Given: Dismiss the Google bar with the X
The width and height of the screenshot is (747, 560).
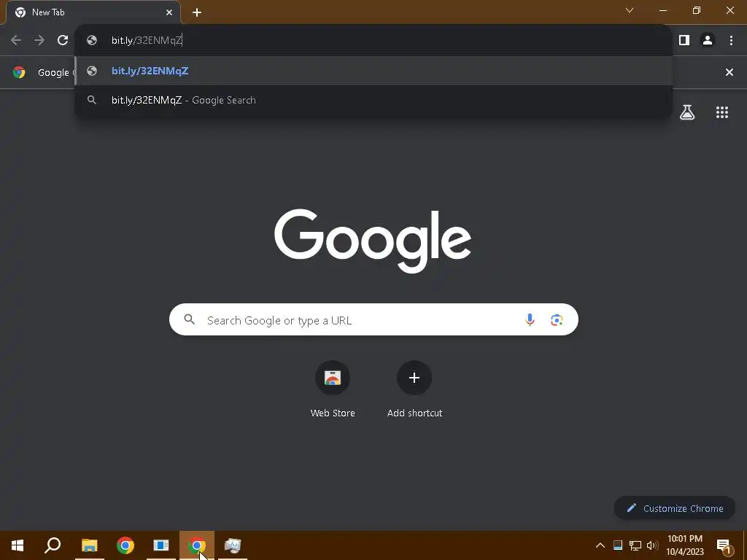Looking at the screenshot, I should click(729, 72).
